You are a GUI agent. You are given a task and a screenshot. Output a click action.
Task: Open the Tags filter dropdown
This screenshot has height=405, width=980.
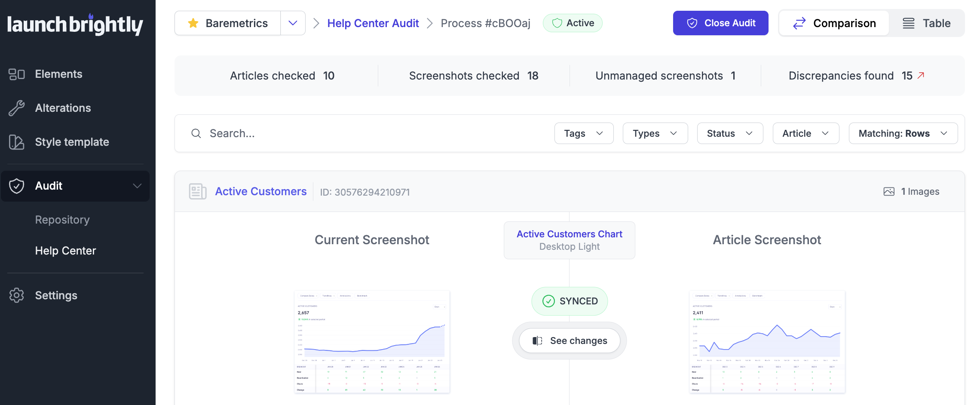coord(584,133)
